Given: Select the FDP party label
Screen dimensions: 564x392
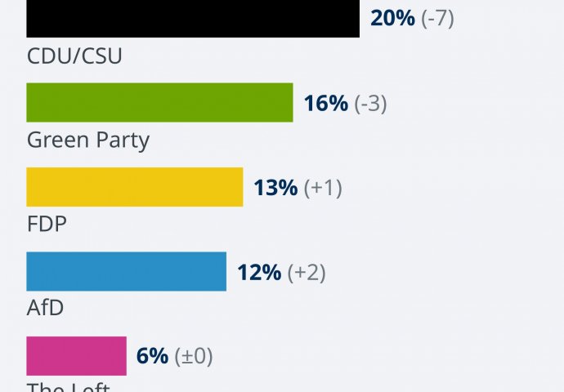Looking at the screenshot, I should click(47, 224).
